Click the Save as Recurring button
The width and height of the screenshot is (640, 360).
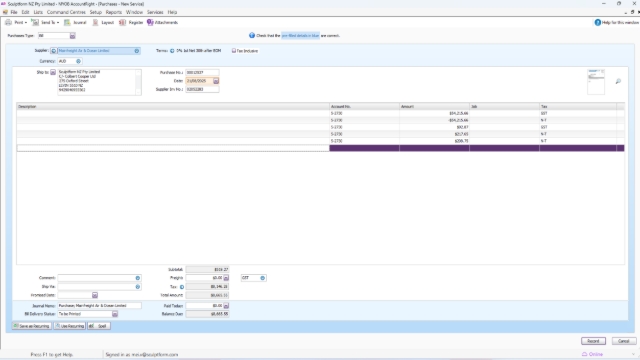(x=32, y=326)
